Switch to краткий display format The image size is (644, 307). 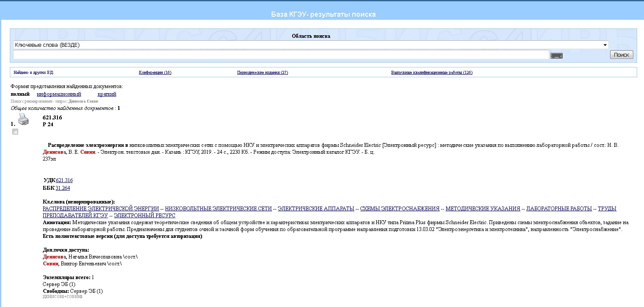tap(107, 94)
